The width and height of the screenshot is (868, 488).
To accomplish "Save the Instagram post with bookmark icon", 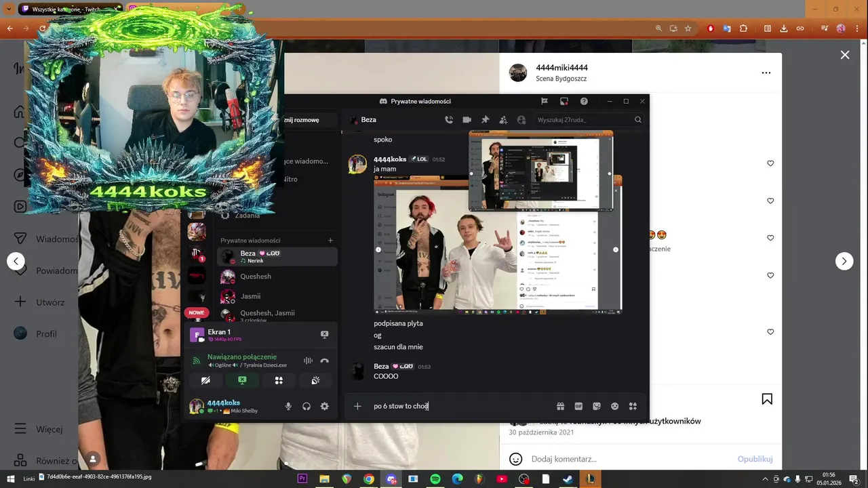I will (x=767, y=399).
